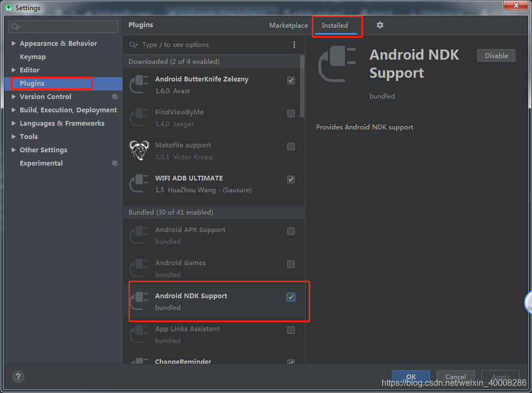Expand the Editor settings node
Viewport: 532px width, 393px height.
13,70
